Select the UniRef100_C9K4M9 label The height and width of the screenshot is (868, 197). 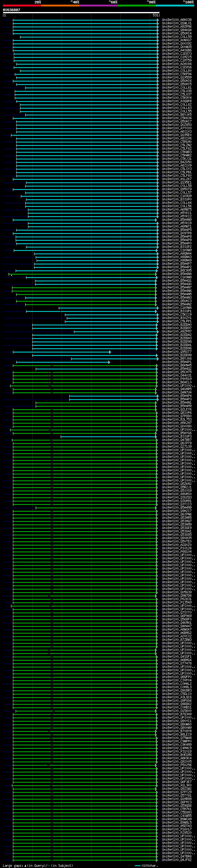177,745
